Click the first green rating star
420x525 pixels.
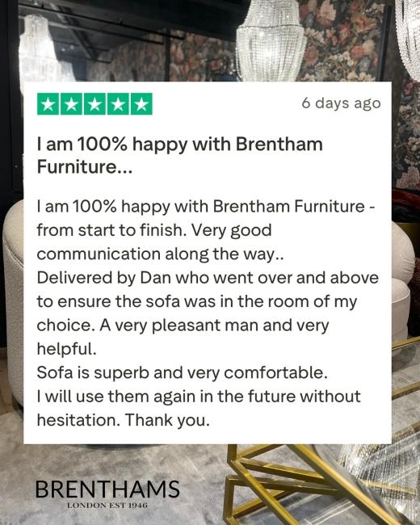coord(48,104)
